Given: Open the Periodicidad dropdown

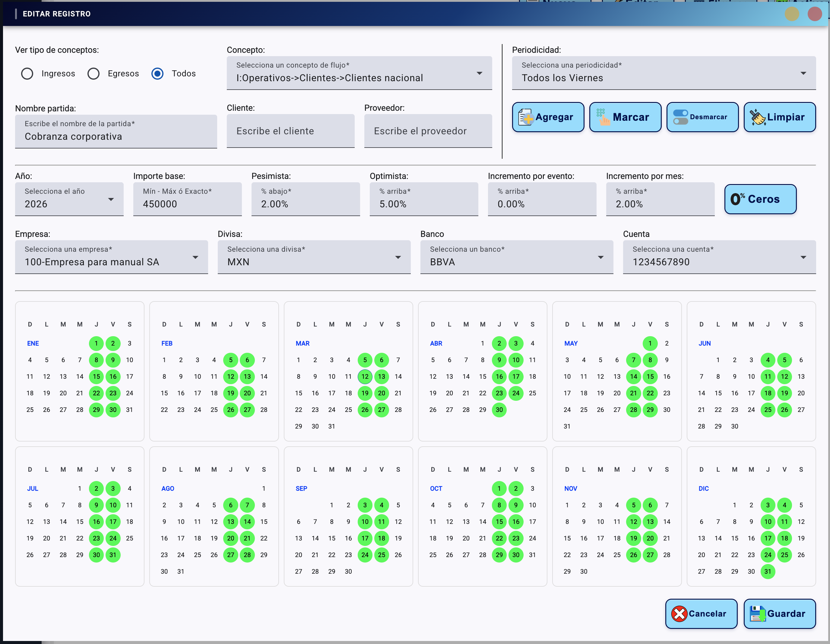Looking at the screenshot, I should click(x=664, y=73).
